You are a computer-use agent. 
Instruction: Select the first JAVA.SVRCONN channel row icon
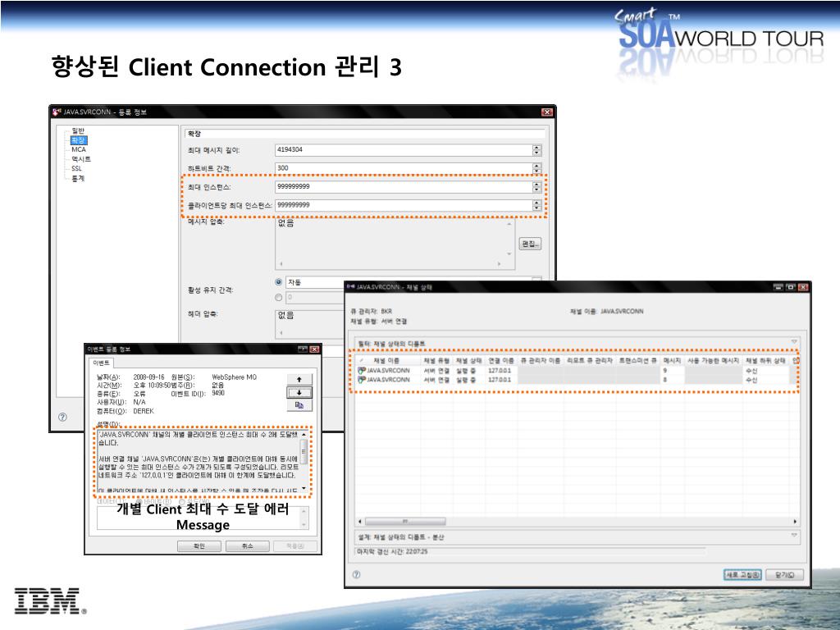click(x=362, y=370)
